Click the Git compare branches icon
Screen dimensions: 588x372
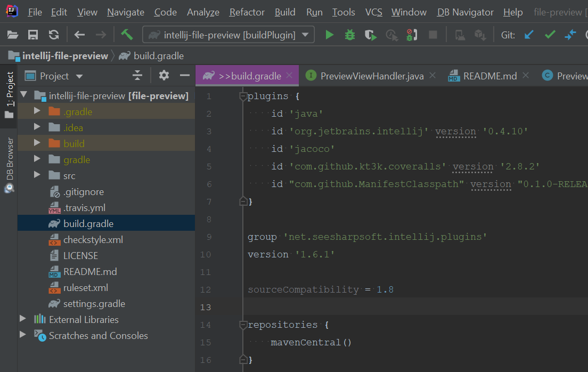click(570, 35)
